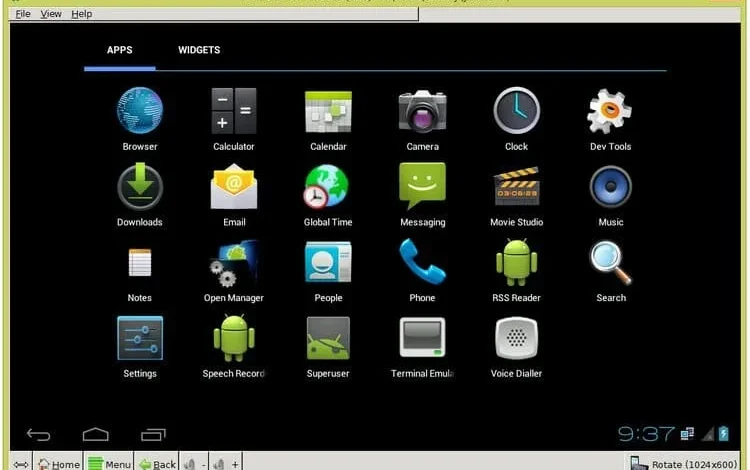The image size is (750, 470).
Task: Tap the Android recent apps icon
Action: [x=153, y=434]
